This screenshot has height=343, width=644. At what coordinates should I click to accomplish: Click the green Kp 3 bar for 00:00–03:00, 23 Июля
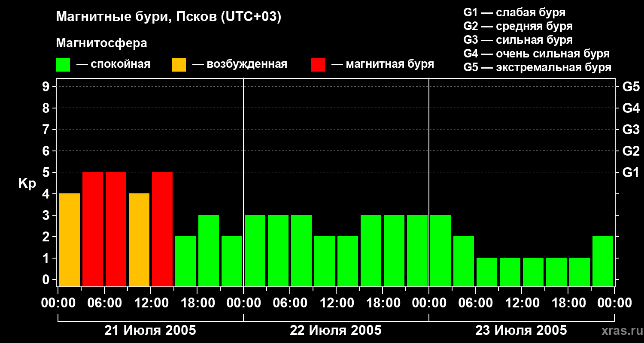point(440,250)
